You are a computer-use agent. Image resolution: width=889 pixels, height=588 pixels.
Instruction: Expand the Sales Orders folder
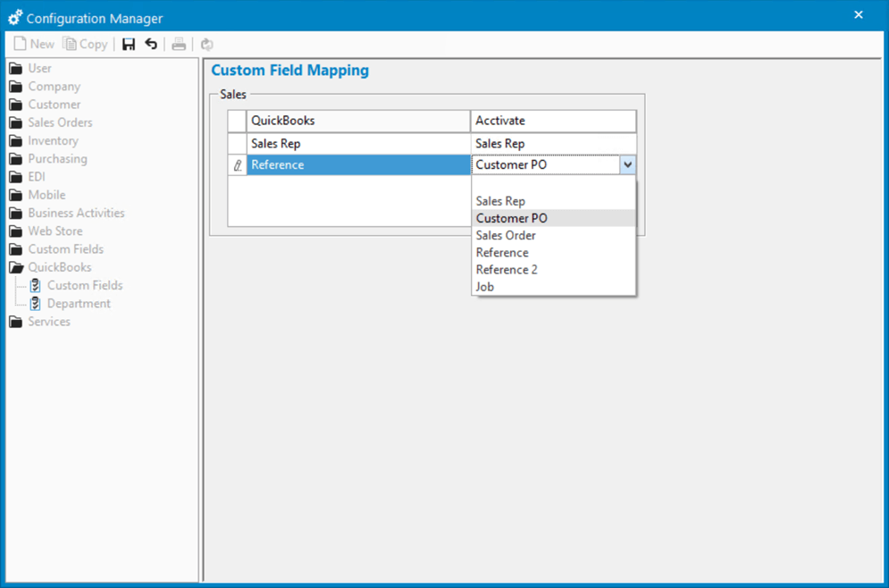pyautogui.click(x=59, y=122)
